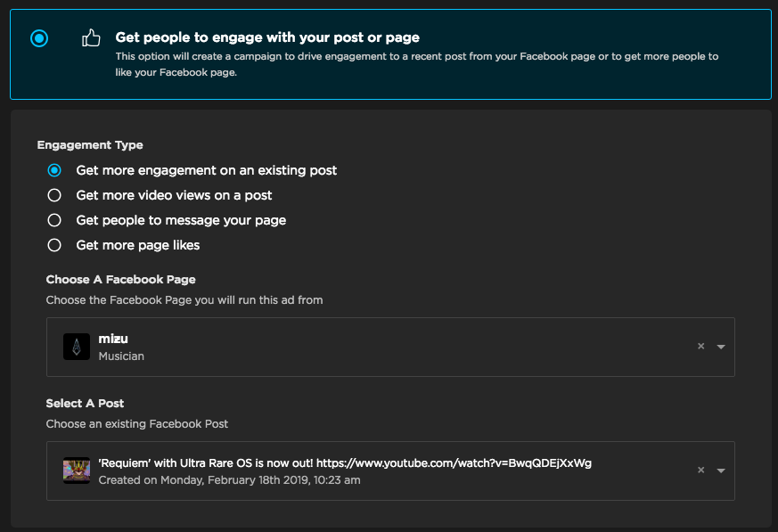Choose Get people to message your page
The width and height of the screenshot is (778, 532).
click(54, 220)
